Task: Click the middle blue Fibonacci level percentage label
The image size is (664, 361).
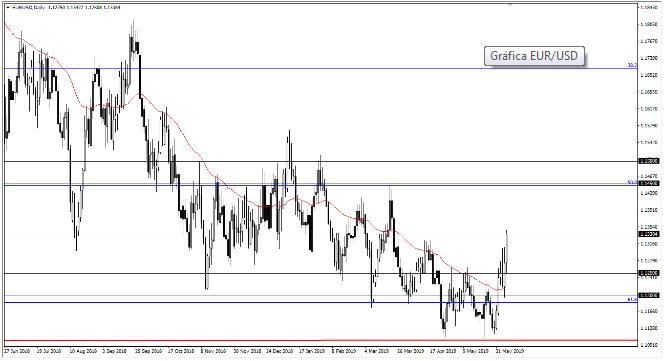Action: pos(632,182)
